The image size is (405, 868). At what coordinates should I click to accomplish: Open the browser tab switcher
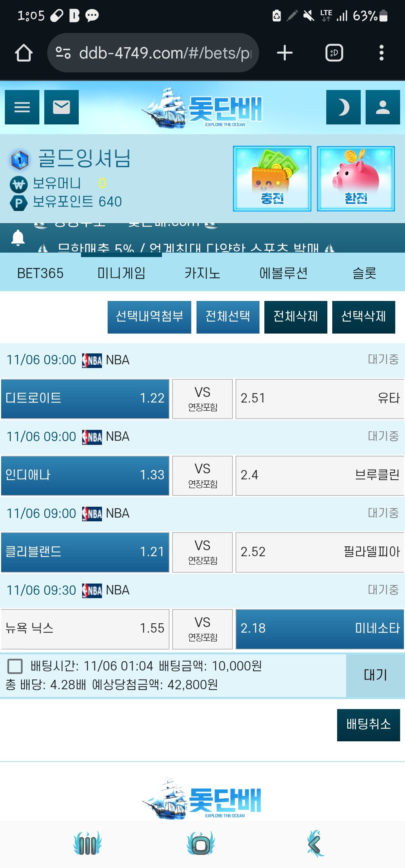click(x=334, y=53)
